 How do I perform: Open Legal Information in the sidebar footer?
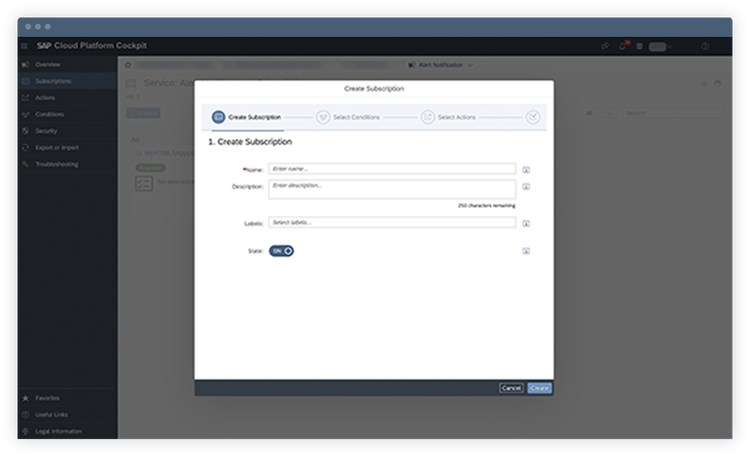pos(67,431)
